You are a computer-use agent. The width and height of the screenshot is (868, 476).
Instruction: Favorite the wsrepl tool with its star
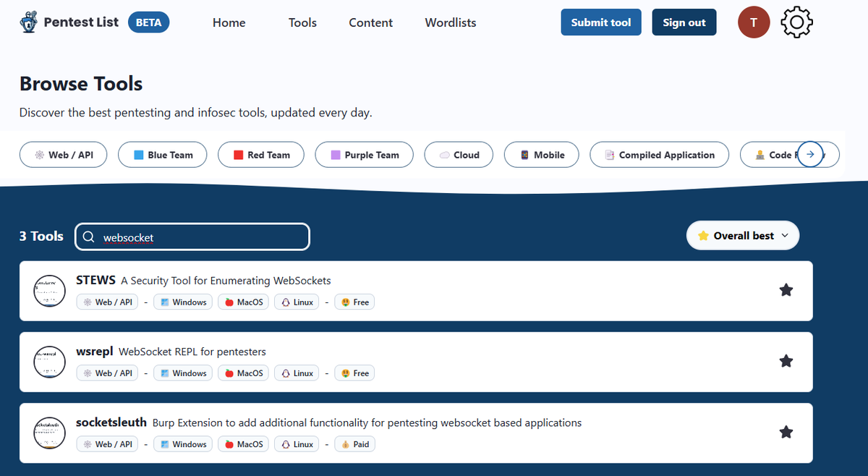pyautogui.click(x=786, y=361)
